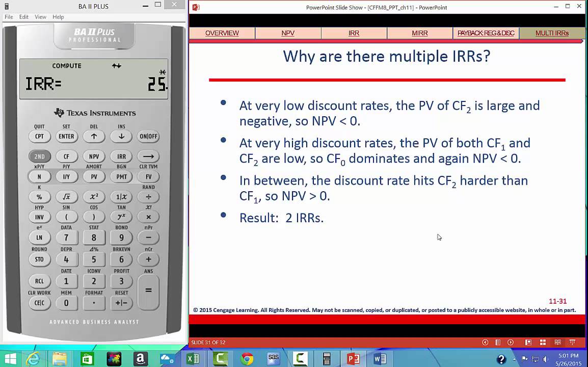The image size is (588, 367).
Task: Open slide show options menu icon
Action: point(498,342)
